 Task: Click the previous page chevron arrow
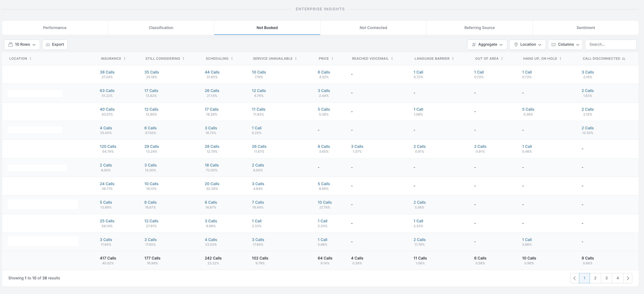(x=574, y=278)
